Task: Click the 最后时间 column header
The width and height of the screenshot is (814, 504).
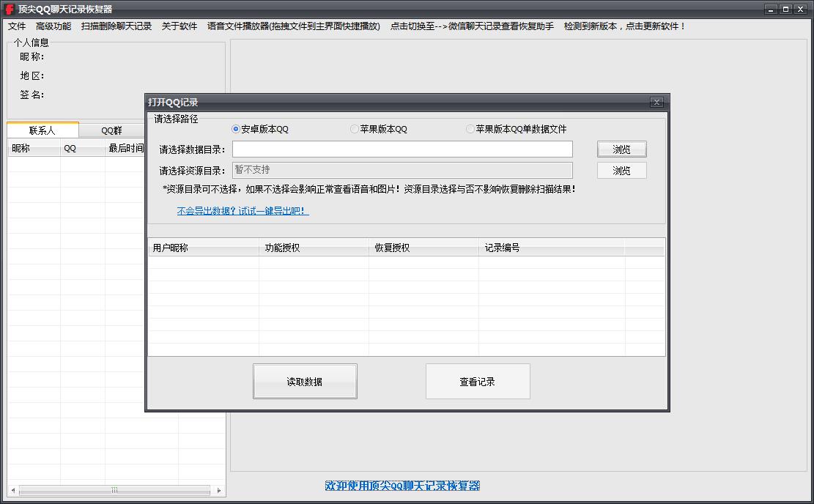Action: [x=125, y=148]
